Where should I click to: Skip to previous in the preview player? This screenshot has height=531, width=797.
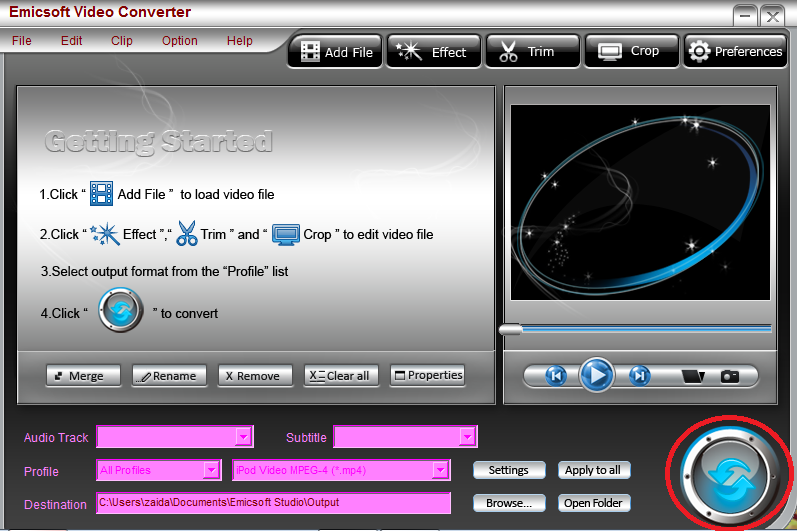556,376
